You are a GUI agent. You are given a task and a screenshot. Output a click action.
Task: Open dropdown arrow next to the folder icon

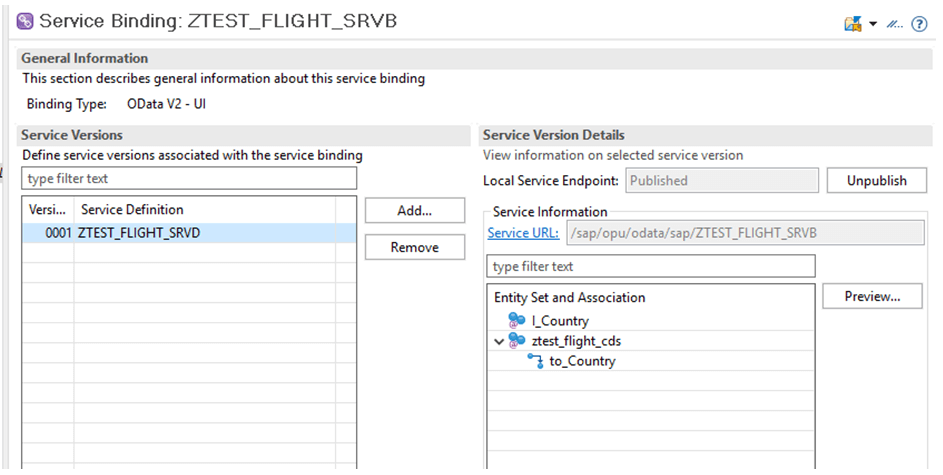click(x=873, y=25)
